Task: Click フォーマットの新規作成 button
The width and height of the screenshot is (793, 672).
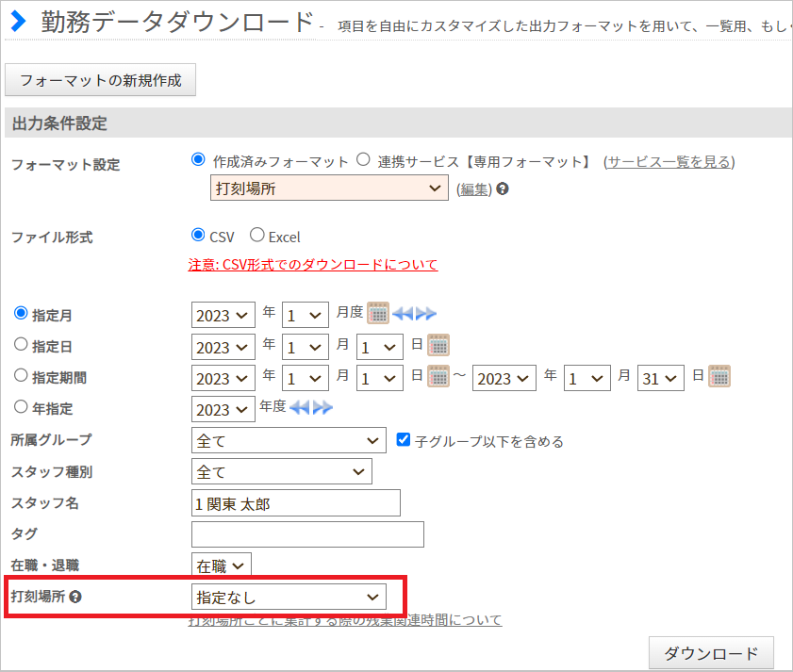Action: 101,80
